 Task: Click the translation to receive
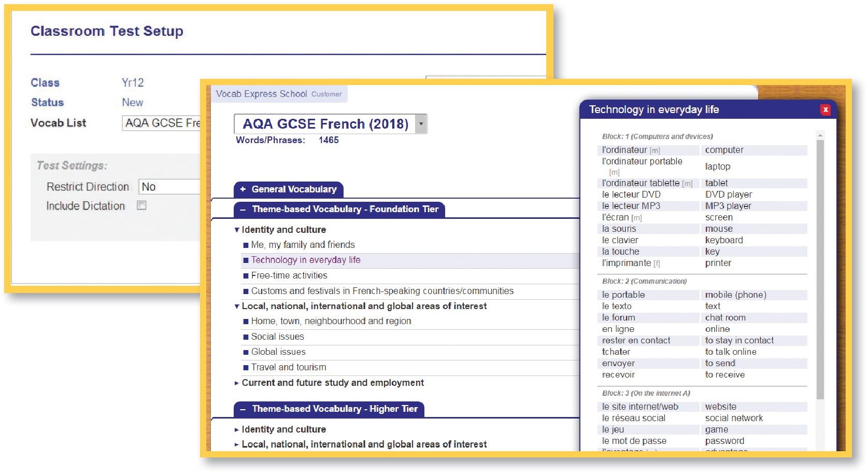click(x=725, y=374)
